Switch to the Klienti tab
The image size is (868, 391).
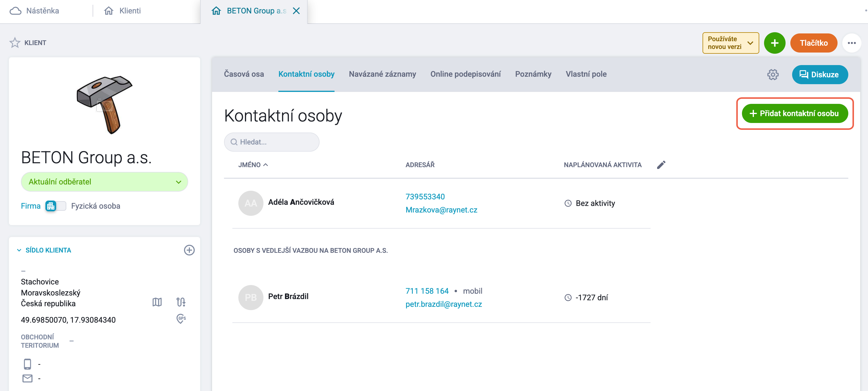[122, 11]
